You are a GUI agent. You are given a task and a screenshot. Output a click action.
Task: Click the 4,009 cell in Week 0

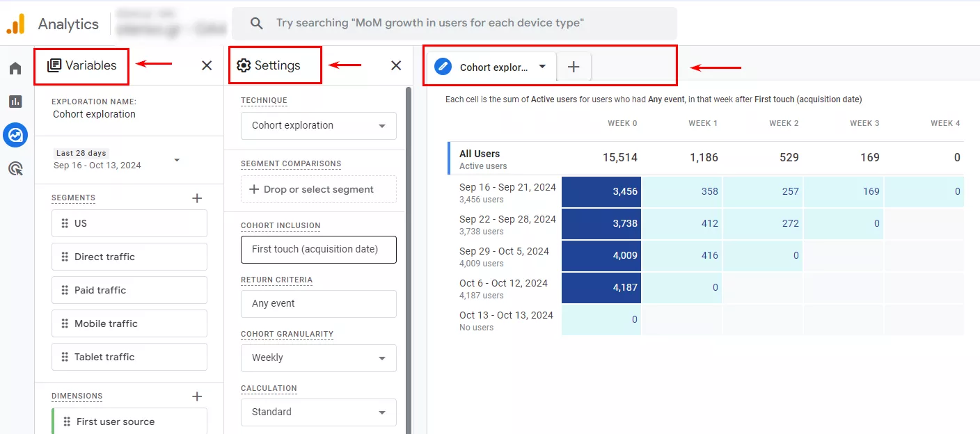pyautogui.click(x=601, y=256)
